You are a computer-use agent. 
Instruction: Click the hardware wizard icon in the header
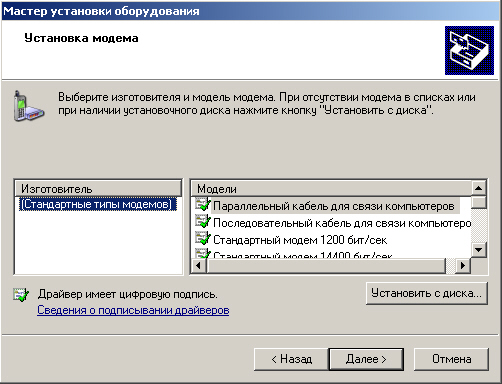[469, 50]
